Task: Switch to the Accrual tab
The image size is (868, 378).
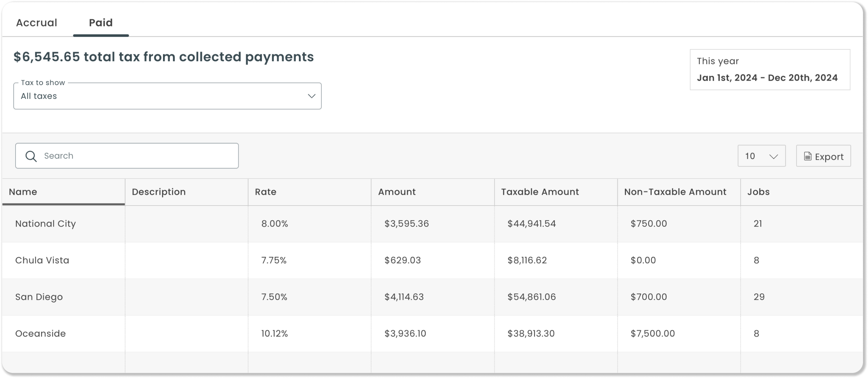Action: click(x=36, y=22)
